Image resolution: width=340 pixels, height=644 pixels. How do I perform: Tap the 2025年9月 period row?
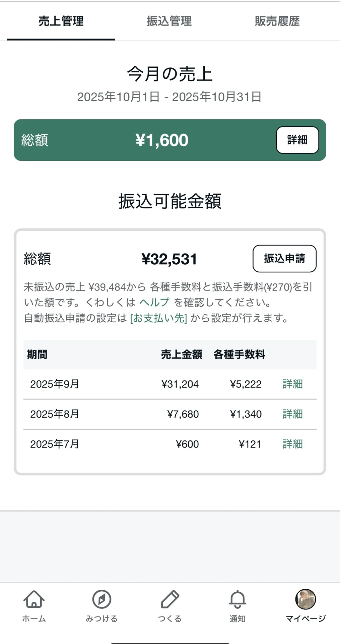[x=170, y=384]
